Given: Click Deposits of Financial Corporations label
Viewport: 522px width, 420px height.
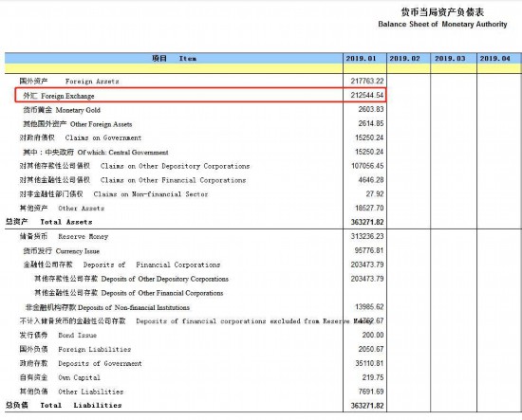Looking at the screenshot, I should (121, 265).
